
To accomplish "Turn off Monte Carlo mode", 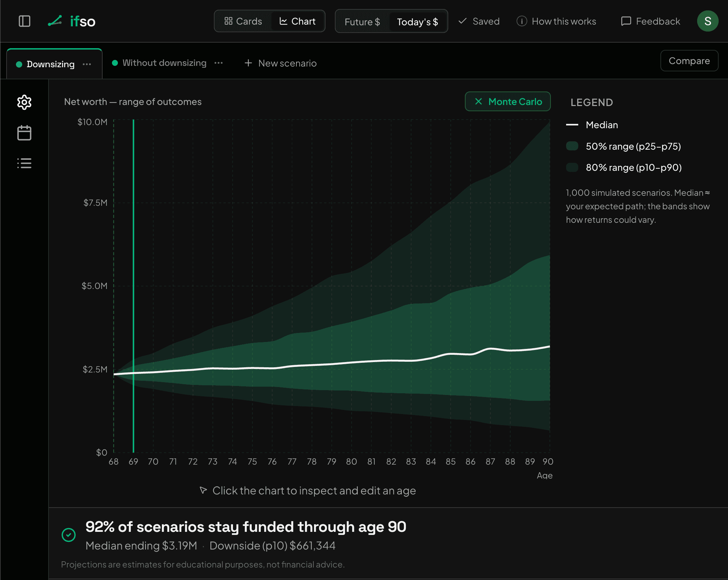I will [x=508, y=102].
